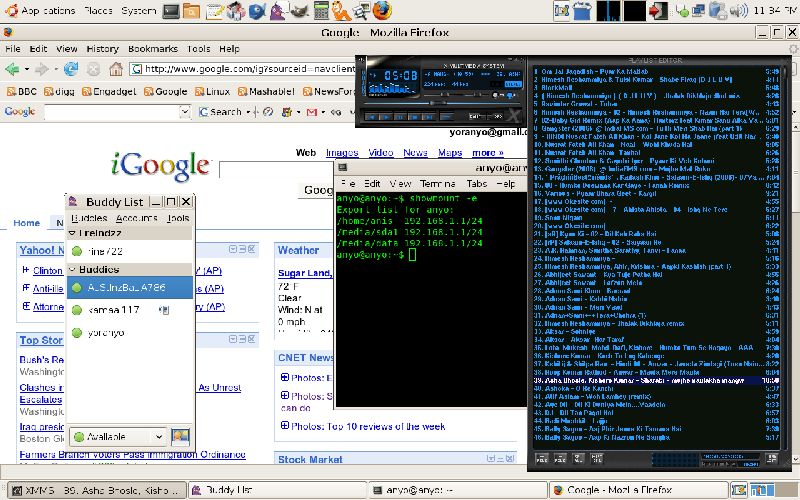Click the Firefox URL address bar
The image size is (800, 500).
coord(243,69)
